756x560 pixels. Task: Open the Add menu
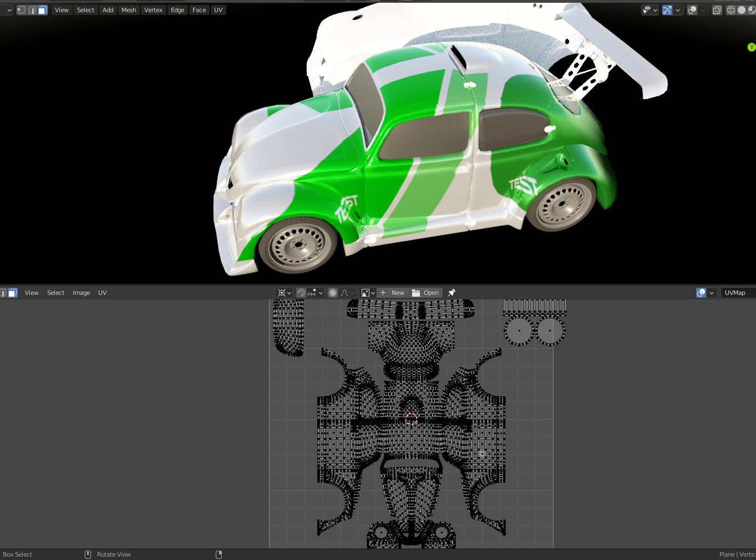point(108,10)
